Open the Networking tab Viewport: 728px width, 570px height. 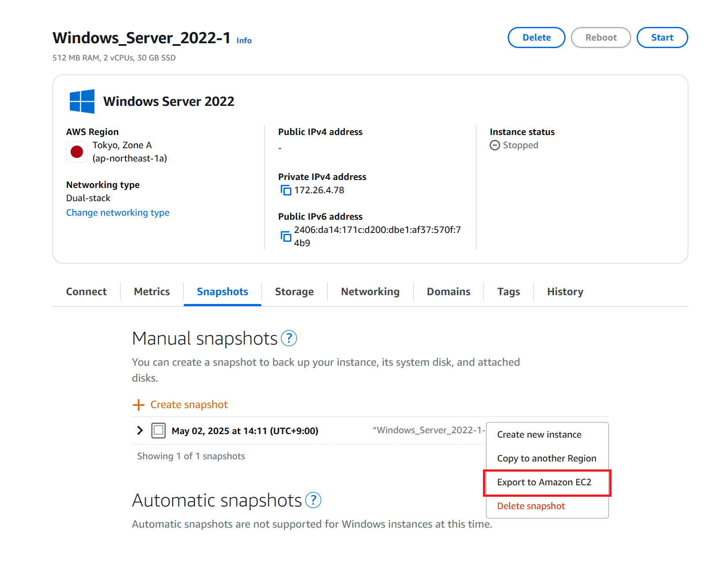370,292
